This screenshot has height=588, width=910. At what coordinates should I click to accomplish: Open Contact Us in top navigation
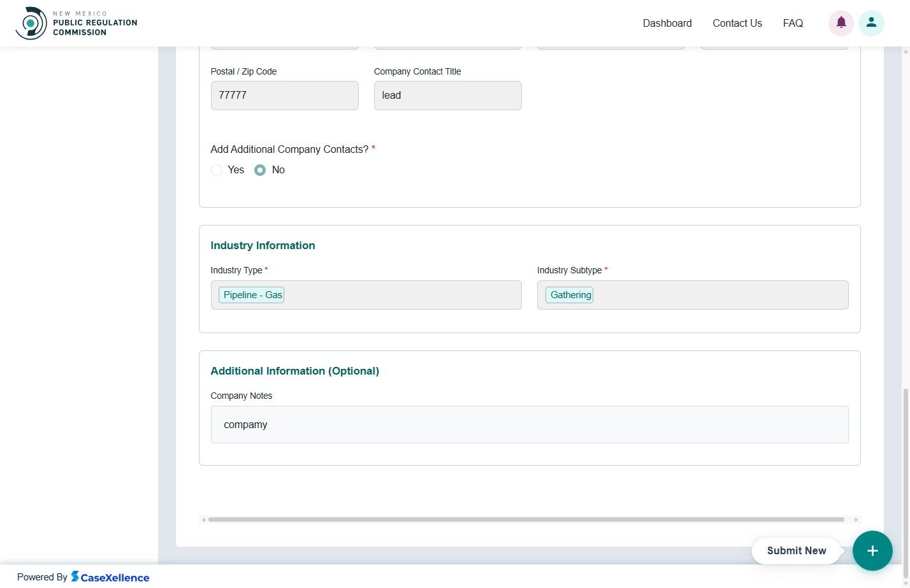coord(737,23)
